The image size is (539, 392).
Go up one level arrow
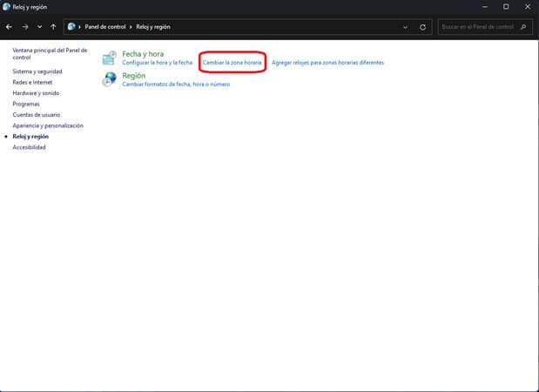(53, 27)
